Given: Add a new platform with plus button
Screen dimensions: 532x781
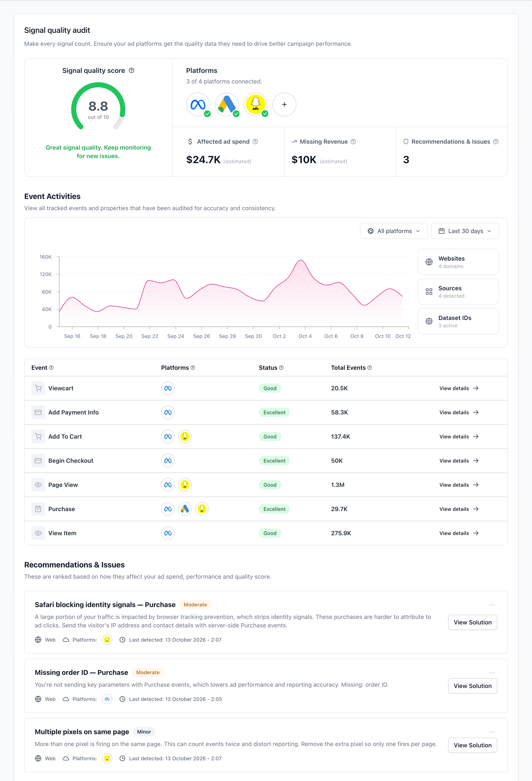Looking at the screenshot, I should (284, 104).
